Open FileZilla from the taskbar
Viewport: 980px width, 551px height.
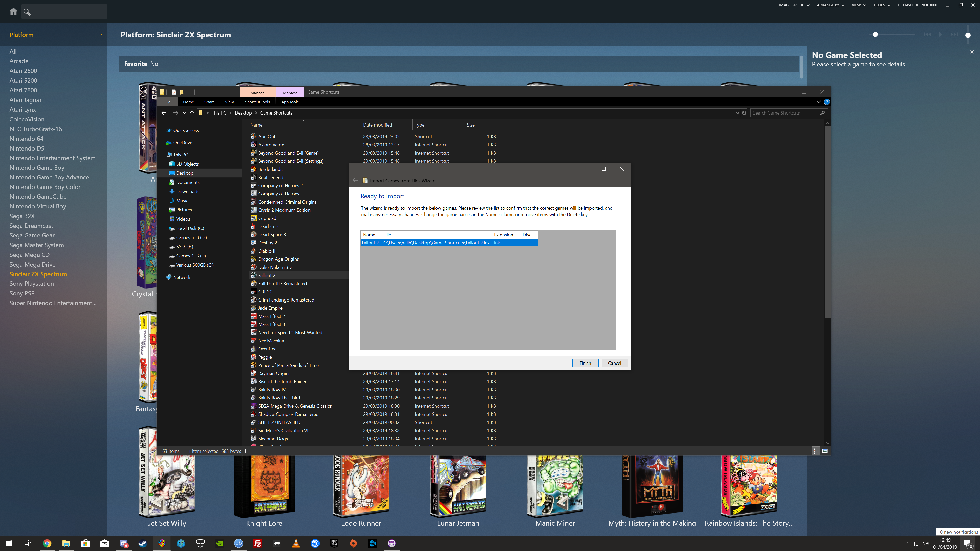tap(258, 543)
